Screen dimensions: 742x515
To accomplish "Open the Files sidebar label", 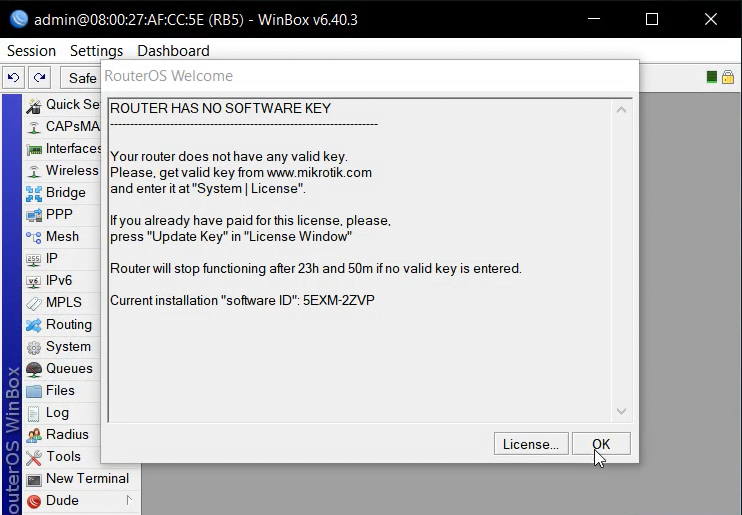I will 60,391.
